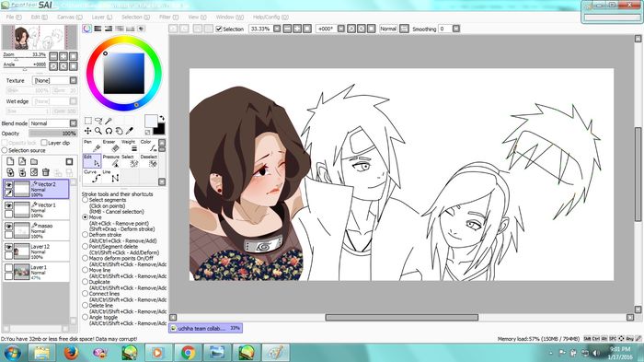Show the RGB slider panel
Screen dimensions: 644x362
pyautogui.click(x=98, y=29)
